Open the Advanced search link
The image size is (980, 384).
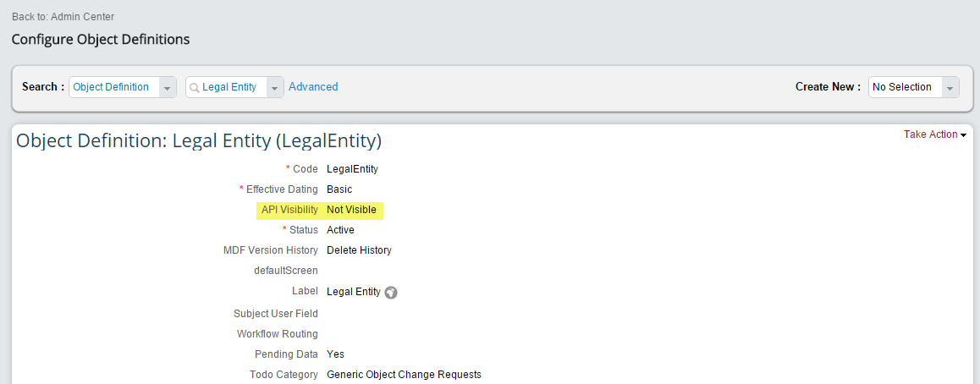tap(313, 87)
